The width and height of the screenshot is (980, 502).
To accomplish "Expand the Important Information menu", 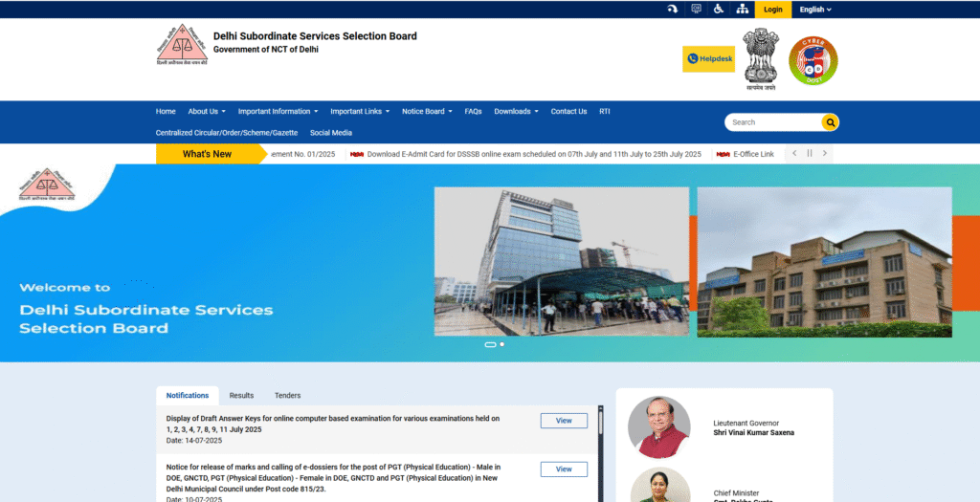I will [278, 111].
